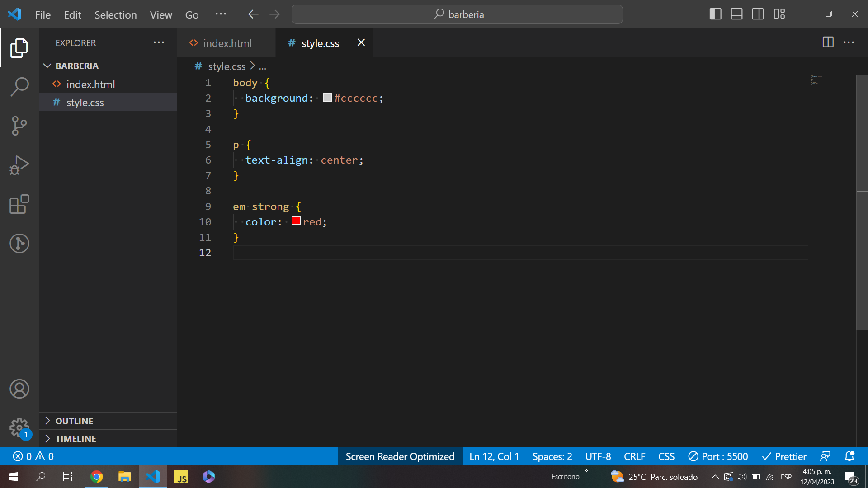Screen dimensions: 868x488
Task: Click the red color swatch
Action: pos(296,221)
